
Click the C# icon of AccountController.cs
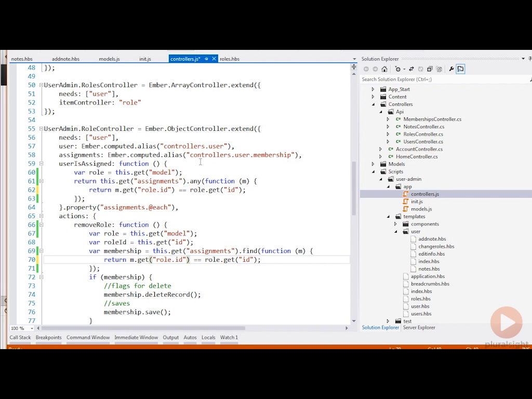point(391,149)
